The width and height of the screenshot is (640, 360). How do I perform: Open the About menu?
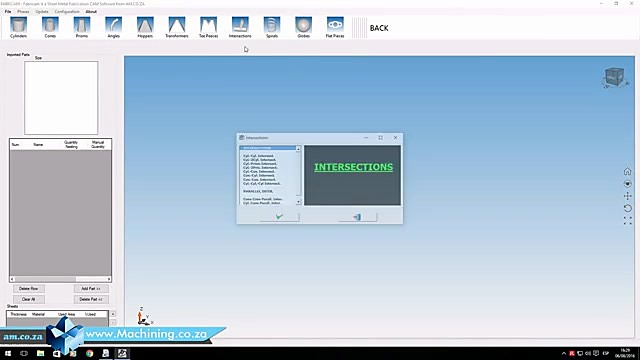91,11
